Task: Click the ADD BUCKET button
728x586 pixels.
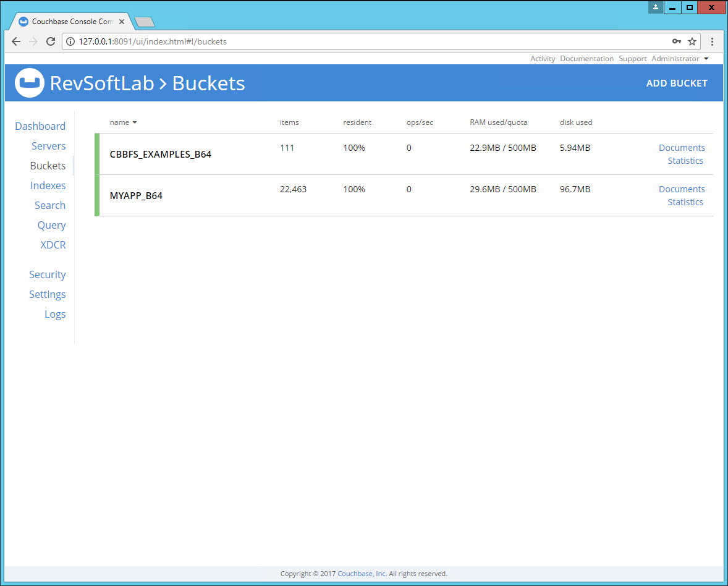Action: [677, 83]
